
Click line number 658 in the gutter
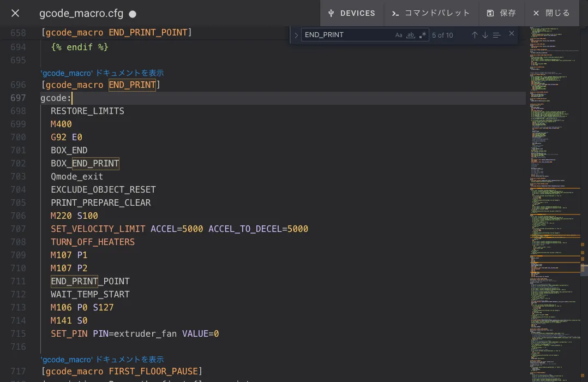(x=18, y=33)
